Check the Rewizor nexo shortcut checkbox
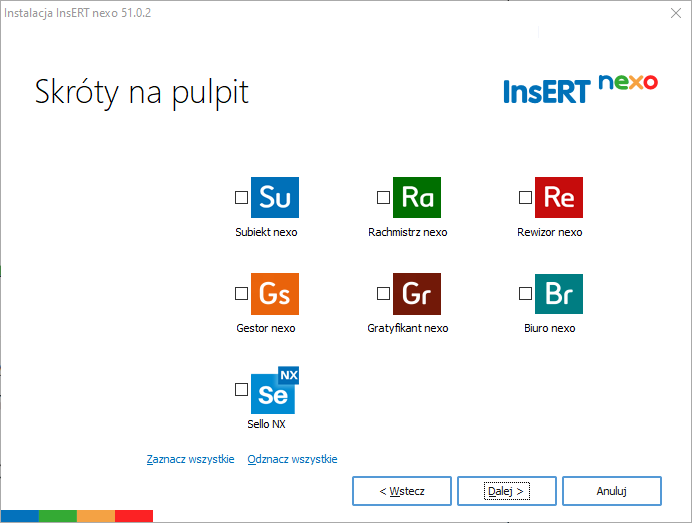 tap(525, 197)
